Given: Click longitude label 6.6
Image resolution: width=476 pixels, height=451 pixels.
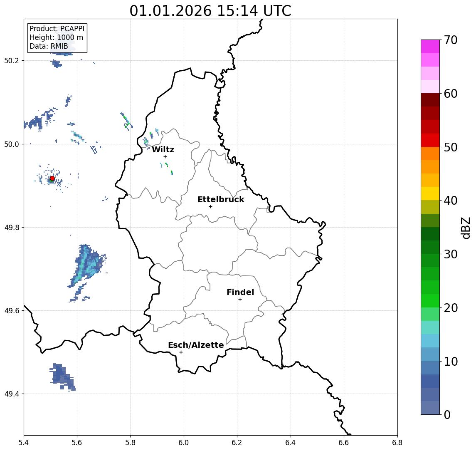Looking at the screenshot, I should point(344,443).
